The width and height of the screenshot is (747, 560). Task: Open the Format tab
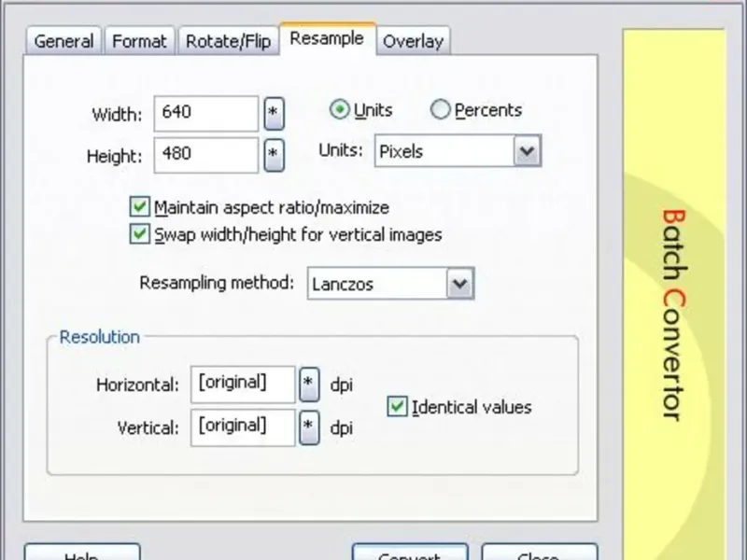139,41
